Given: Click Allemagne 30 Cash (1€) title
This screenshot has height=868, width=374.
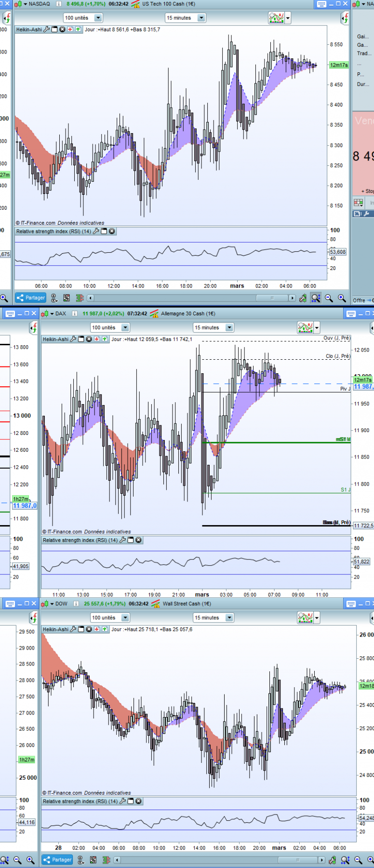Looking at the screenshot, I should [188, 313].
